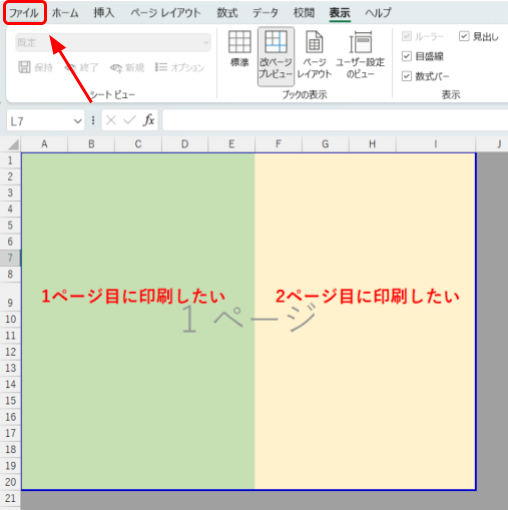Switch to the データ tab

click(265, 13)
